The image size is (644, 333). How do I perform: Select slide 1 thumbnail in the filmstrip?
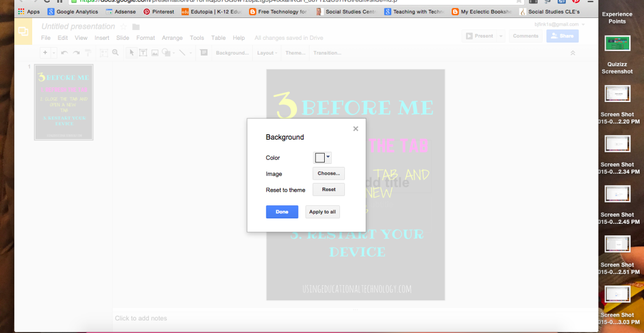pyautogui.click(x=64, y=102)
